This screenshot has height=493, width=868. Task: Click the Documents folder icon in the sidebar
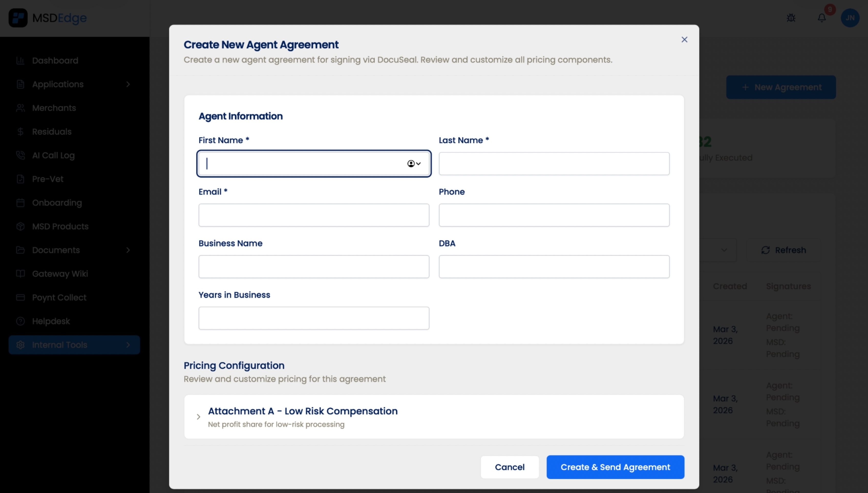(x=20, y=250)
